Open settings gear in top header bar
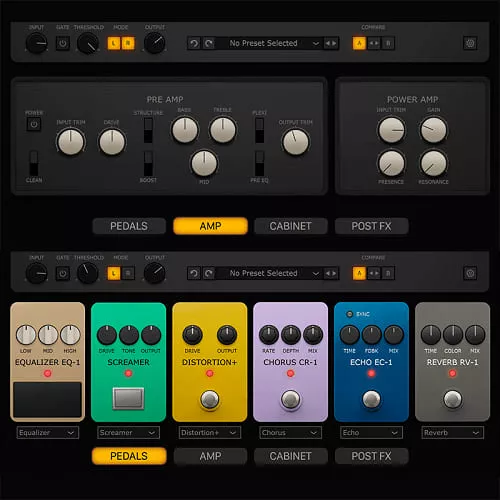This screenshot has height=500, width=500. [x=470, y=43]
